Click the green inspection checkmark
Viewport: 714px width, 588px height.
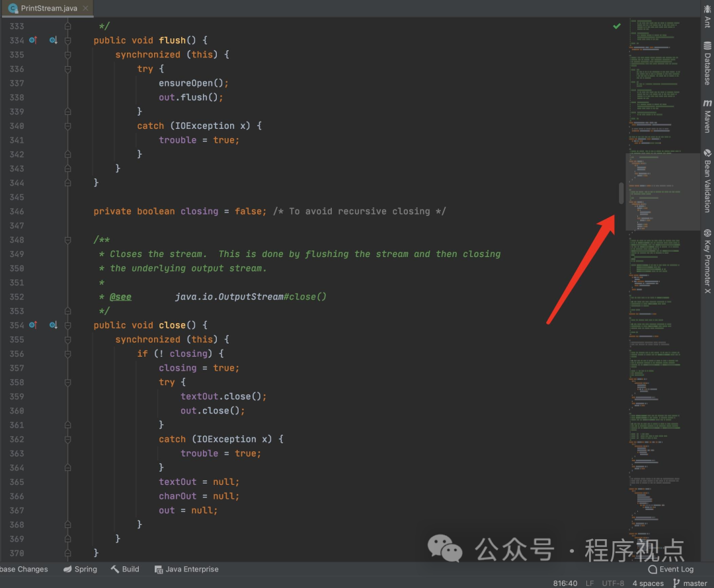click(617, 26)
